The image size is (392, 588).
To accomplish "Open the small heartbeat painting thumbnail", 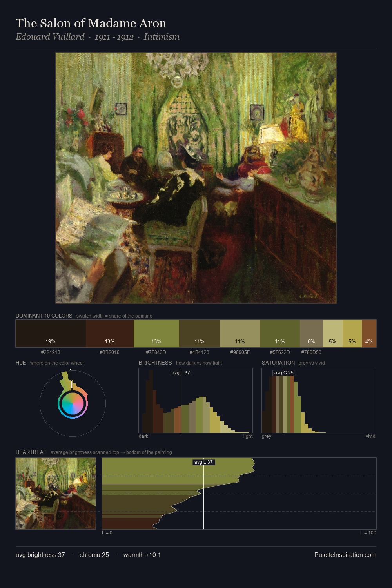I will [x=56, y=494].
